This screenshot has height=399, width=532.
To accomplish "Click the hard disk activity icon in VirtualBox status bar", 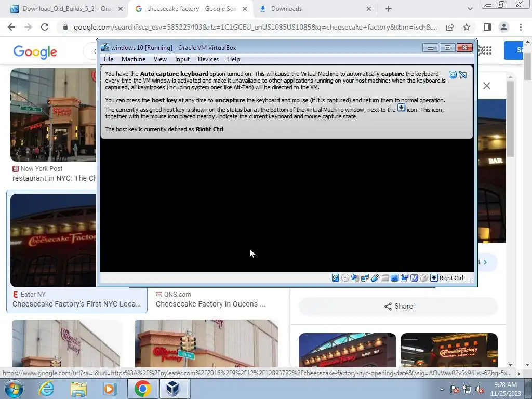I will [x=335, y=278].
